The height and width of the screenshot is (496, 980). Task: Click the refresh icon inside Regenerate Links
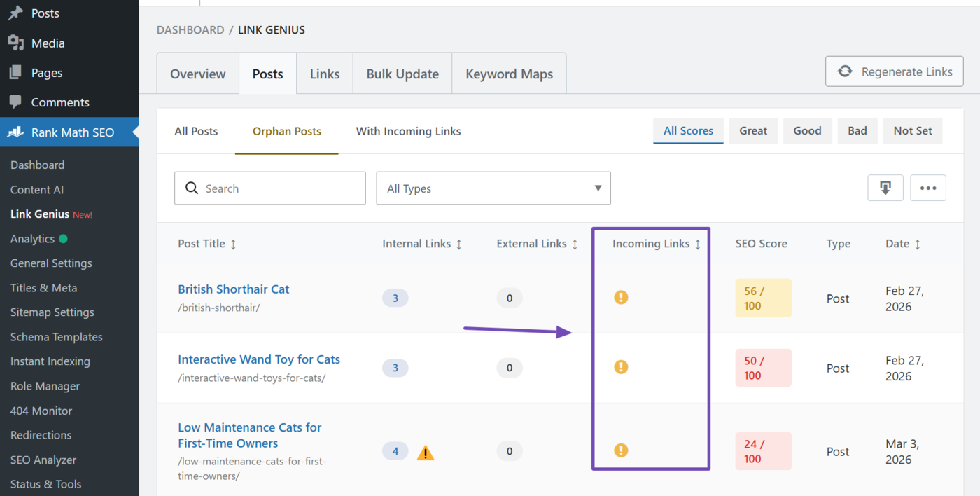click(846, 71)
